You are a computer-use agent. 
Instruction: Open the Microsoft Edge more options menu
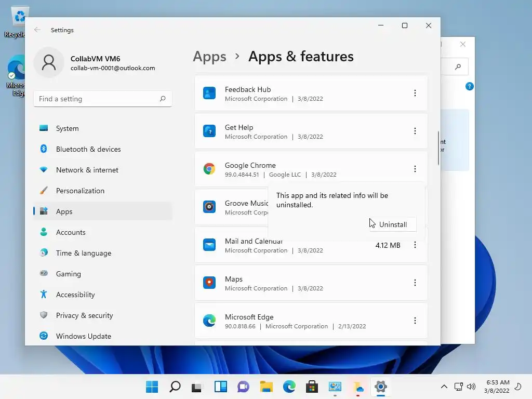(x=415, y=321)
